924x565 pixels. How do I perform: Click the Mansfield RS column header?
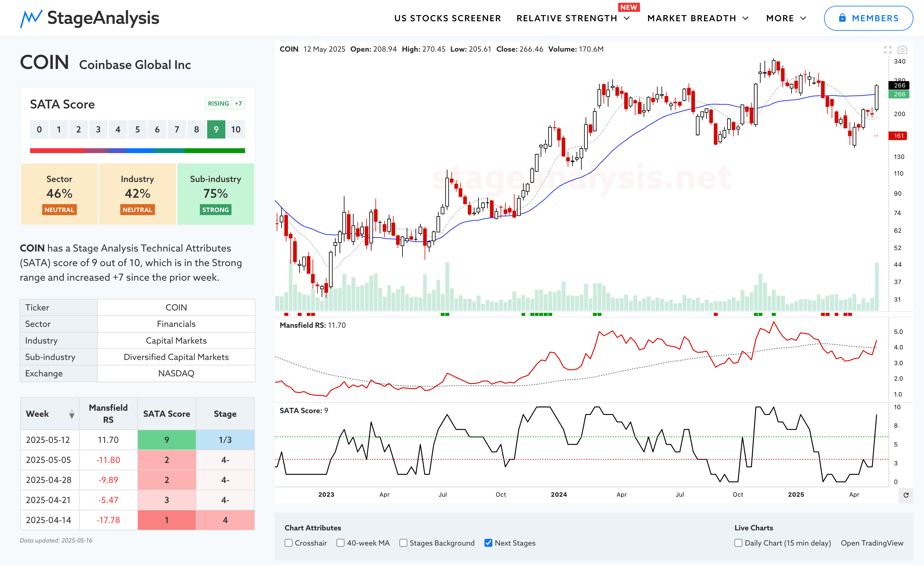108,414
